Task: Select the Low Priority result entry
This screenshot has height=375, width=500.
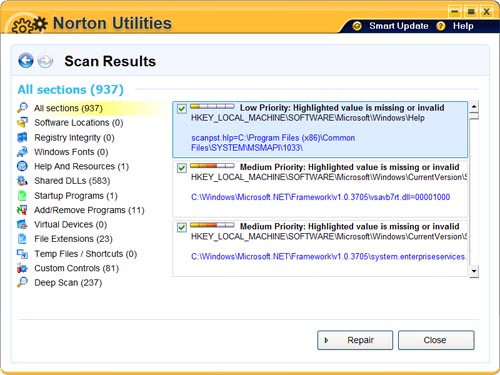Action: pyautogui.click(x=320, y=129)
